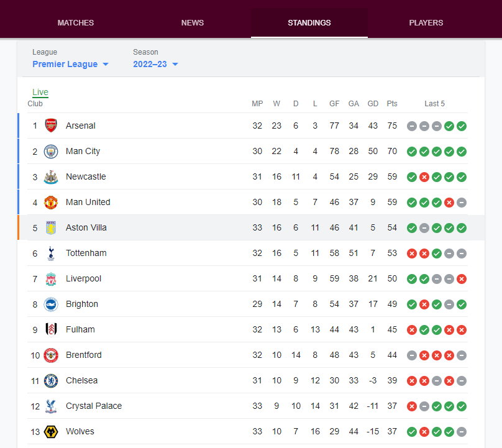Click the Liverpool club crest

point(51,278)
